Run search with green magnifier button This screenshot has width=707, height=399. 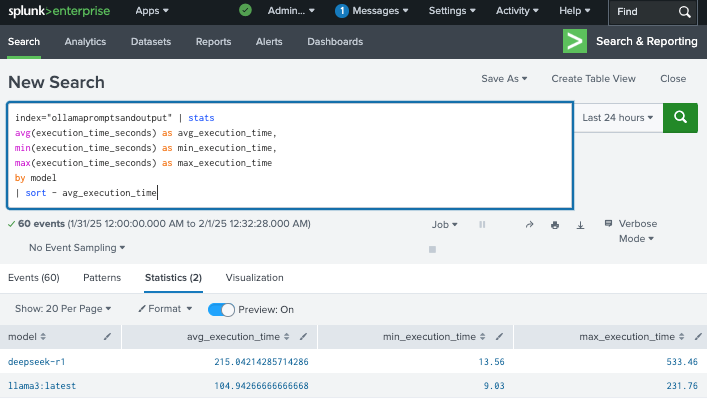pyautogui.click(x=680, y=118)
